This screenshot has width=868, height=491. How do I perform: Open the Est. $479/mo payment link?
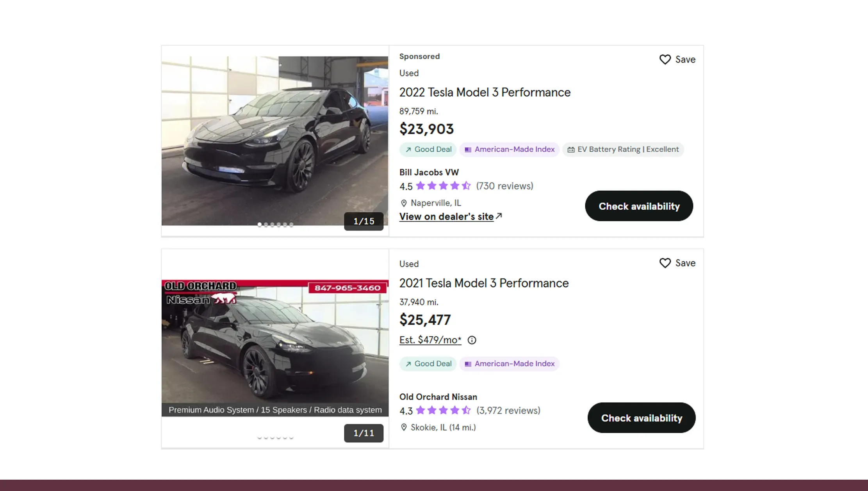[x=430, y=340]
